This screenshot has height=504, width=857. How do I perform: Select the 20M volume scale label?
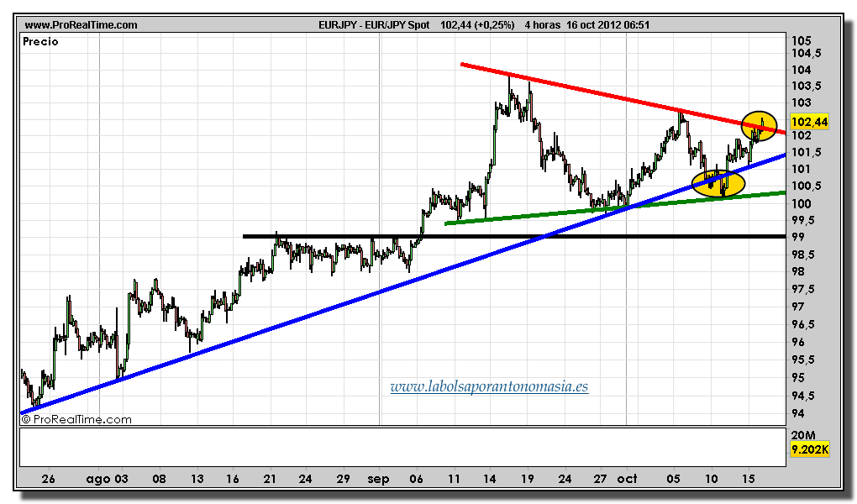pos(803,435)
